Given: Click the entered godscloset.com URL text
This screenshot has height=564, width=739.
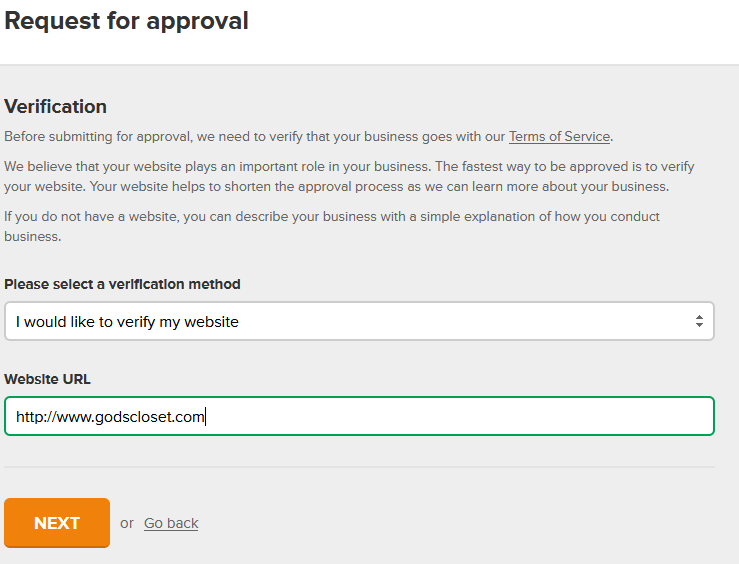Looking at the screenshot, I should pyautogui.click(x=110, y=416).
